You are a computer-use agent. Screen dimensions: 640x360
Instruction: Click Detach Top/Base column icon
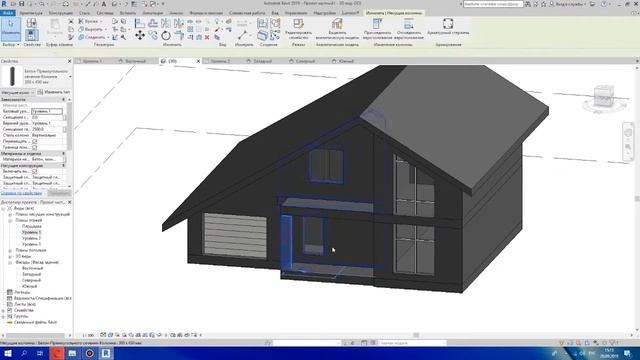pos(409,24)
